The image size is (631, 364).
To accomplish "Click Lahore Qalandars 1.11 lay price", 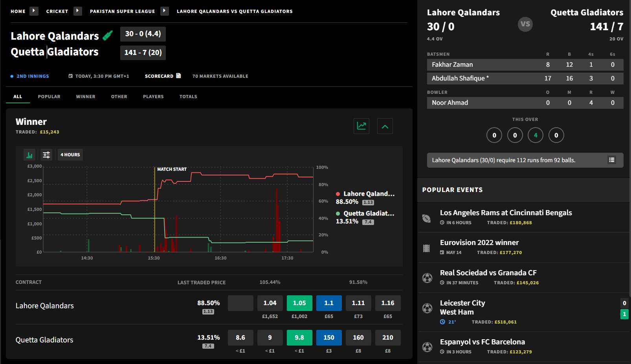I will pyautogui.click(x=358, y=303).
